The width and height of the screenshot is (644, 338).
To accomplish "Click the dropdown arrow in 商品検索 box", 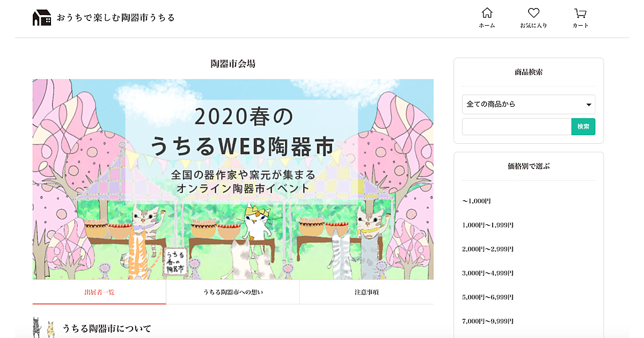I will coord(589,105).
